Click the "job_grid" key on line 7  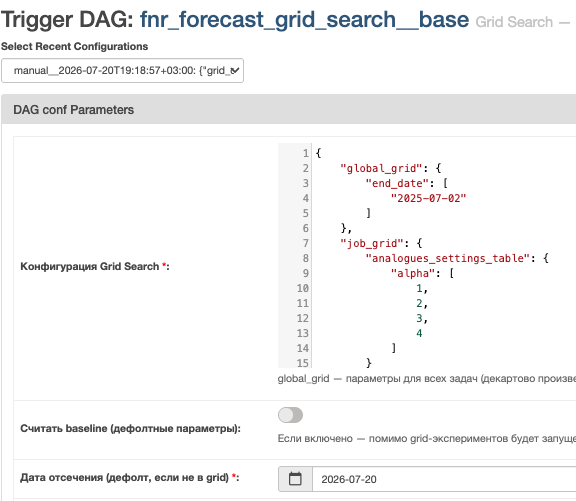point(372,243)
